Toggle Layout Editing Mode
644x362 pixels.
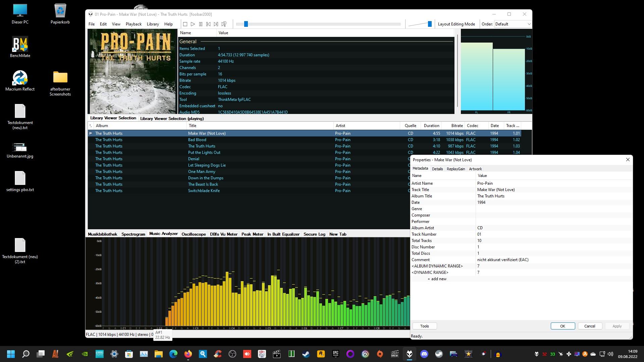[456, 24]
